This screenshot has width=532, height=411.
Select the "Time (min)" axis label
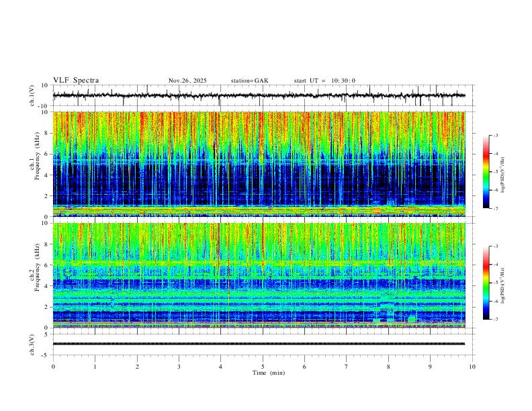point(269,373)
